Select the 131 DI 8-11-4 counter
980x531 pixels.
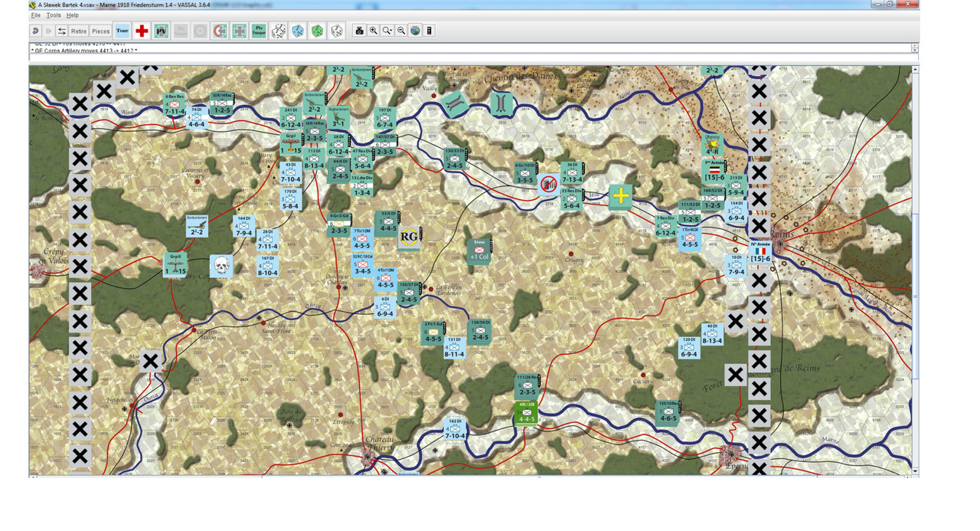pyautogui.click(x=454, y=347)
